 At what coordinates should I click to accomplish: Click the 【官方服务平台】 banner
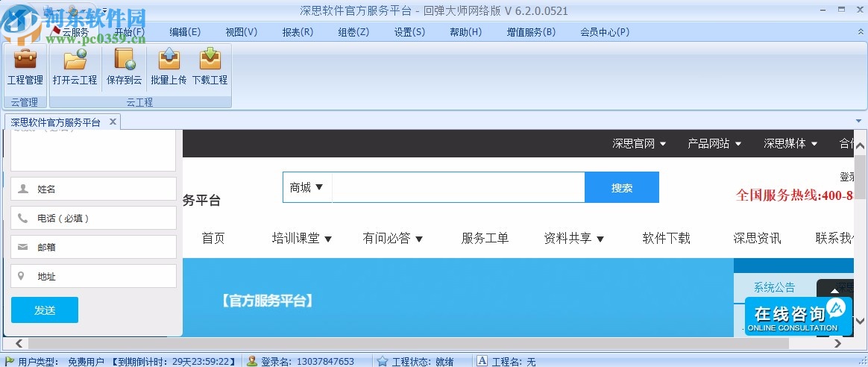(x=268, y=301)
